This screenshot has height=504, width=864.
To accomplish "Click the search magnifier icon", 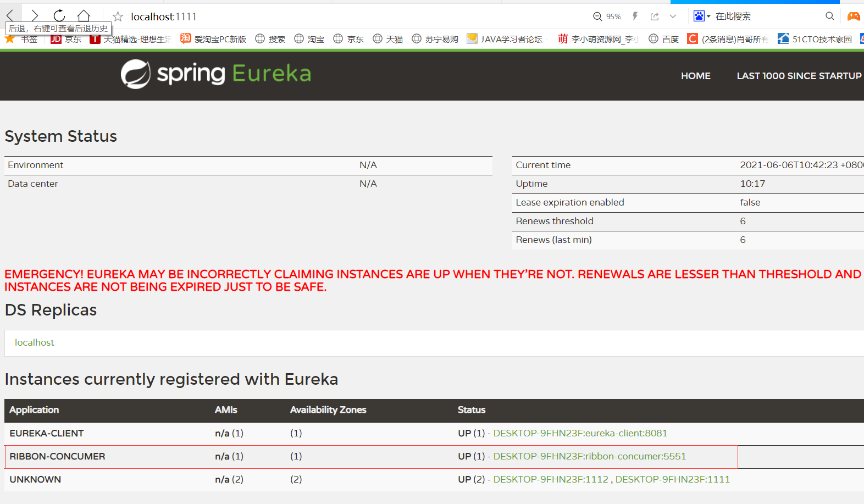I will coord(830,16).
